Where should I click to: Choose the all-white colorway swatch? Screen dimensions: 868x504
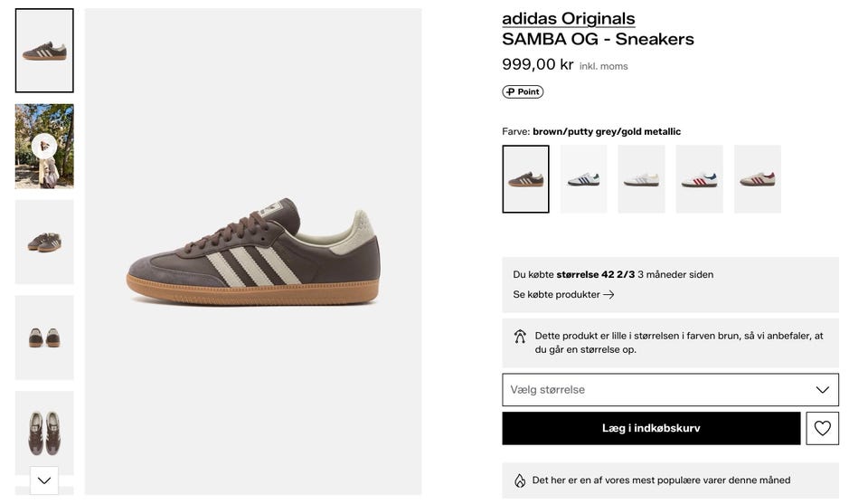point(641,179)
